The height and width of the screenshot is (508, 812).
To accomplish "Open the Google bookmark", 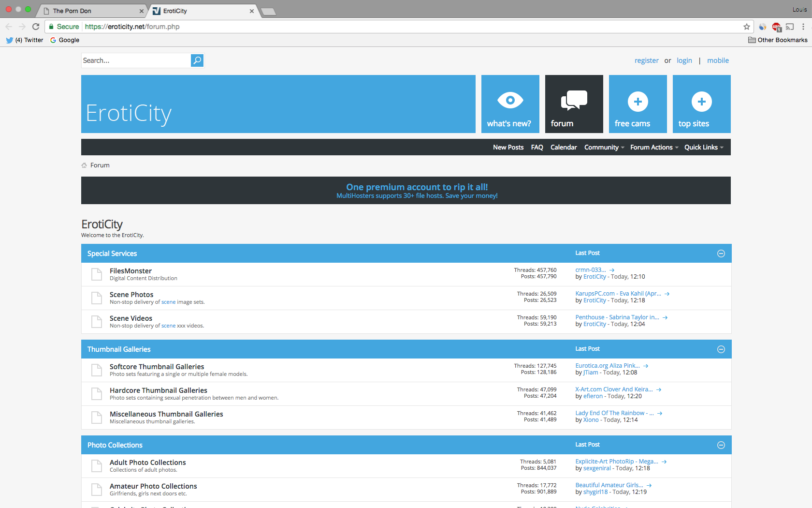I will [65, 40].
